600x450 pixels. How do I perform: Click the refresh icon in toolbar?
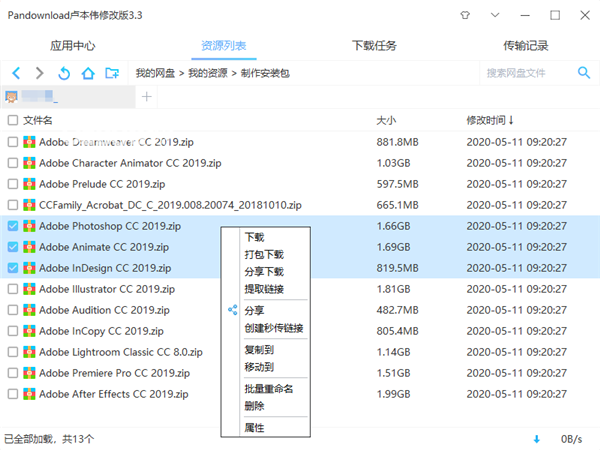(64, 73)
